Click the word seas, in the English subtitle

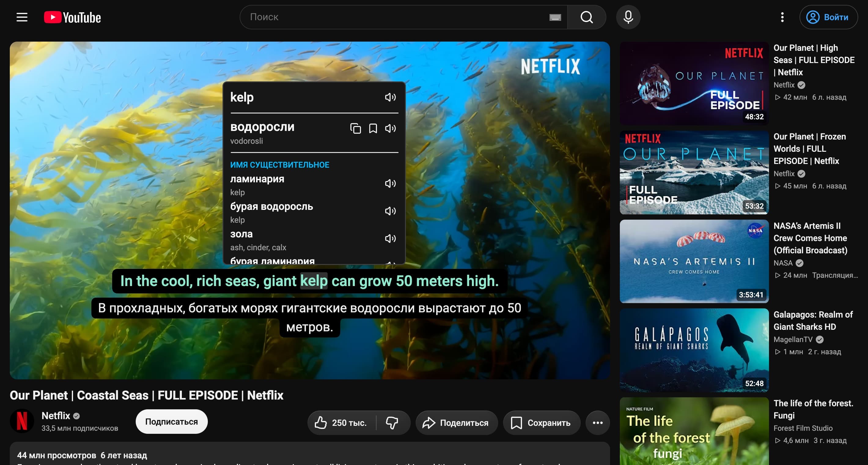click(242, 281)
